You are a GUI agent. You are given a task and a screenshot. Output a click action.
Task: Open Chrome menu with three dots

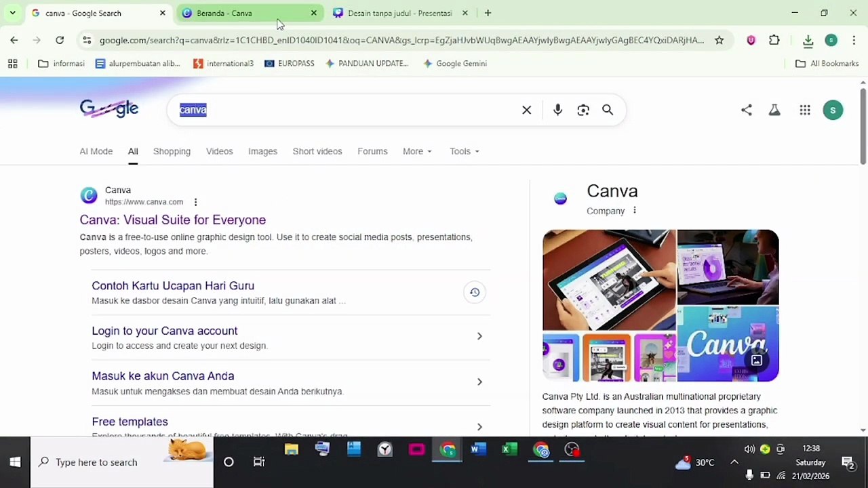click(x=854, y=40)
